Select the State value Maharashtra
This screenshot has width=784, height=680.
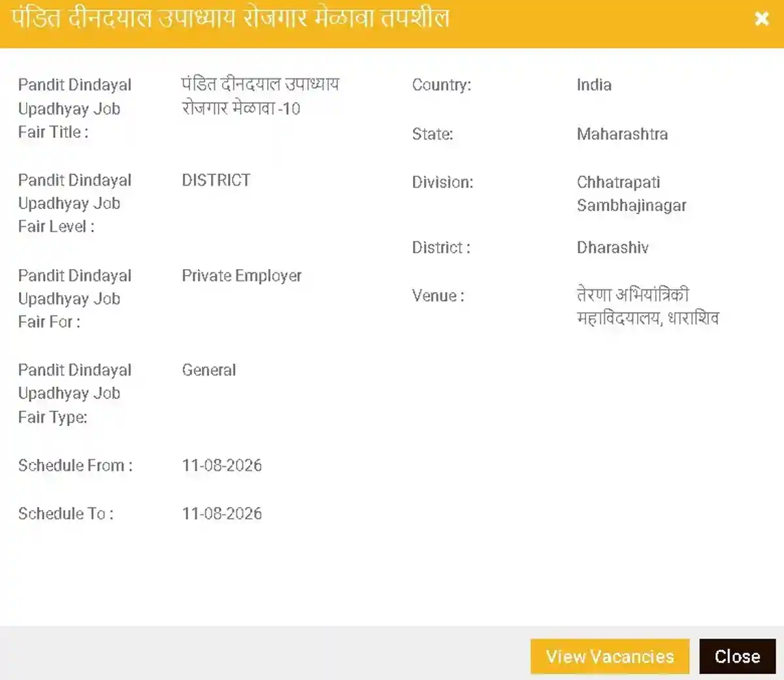(x=622, y=135)
